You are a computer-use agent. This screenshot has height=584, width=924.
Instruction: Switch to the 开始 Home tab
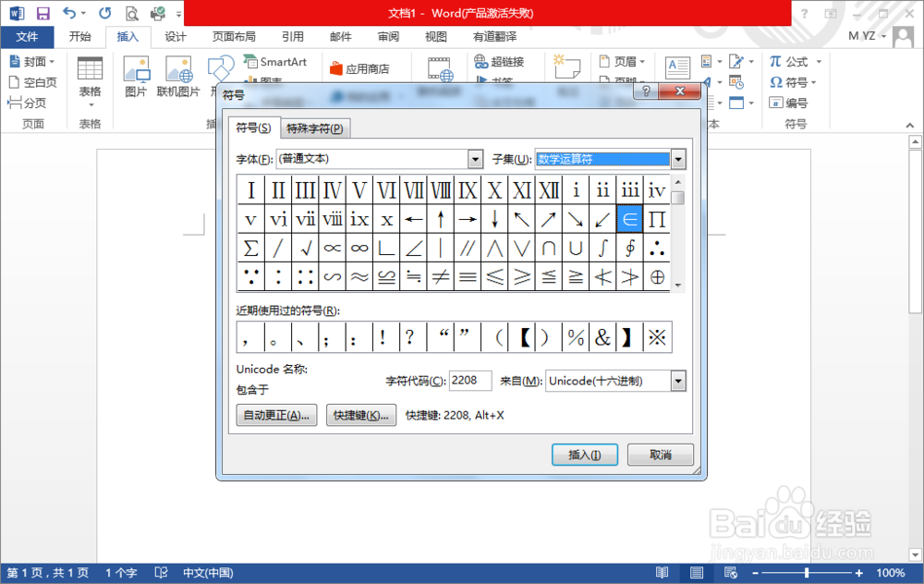[79, 37]
